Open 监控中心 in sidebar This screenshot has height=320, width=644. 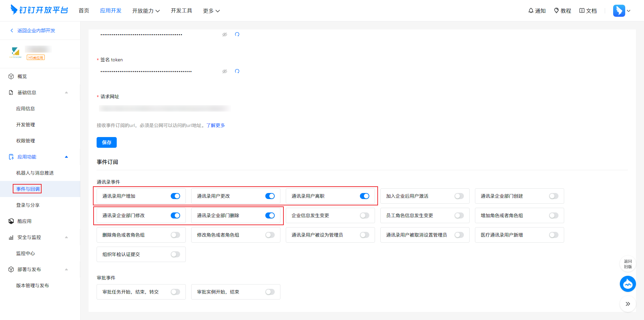(25, 253)
